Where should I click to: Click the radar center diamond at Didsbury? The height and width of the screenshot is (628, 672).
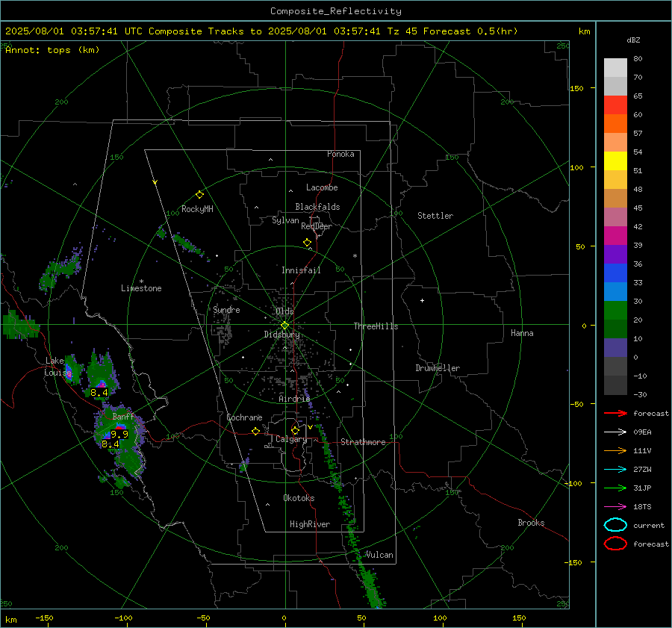tap(284, 326)
